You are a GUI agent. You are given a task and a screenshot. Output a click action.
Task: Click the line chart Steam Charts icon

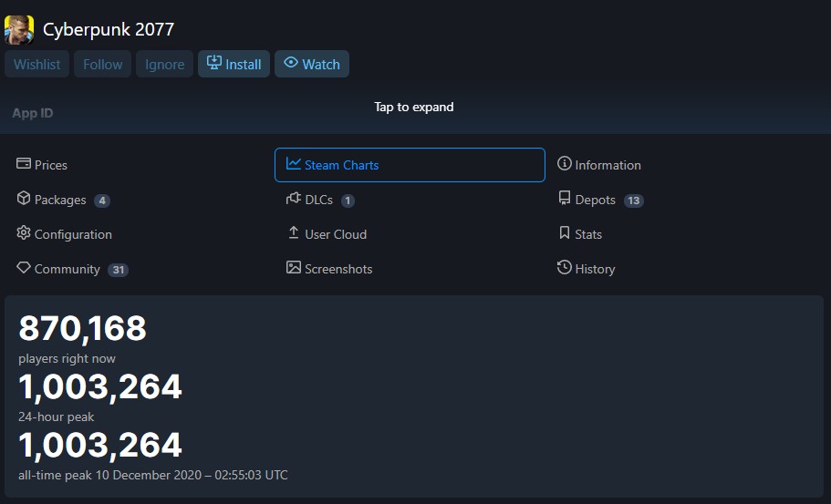[x=293, y=163]
